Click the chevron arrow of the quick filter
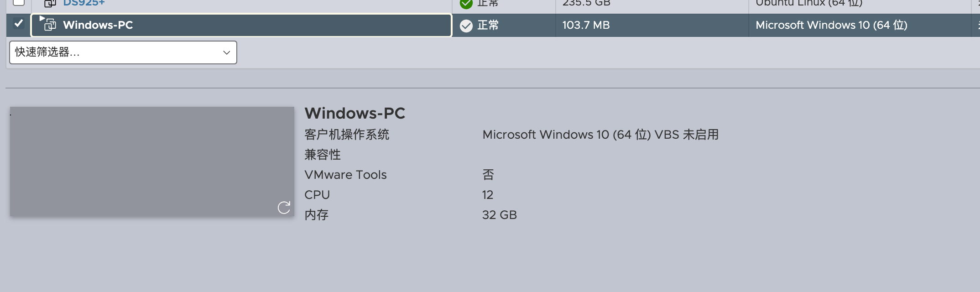The image size is (980, 292). tap(226, 52)
